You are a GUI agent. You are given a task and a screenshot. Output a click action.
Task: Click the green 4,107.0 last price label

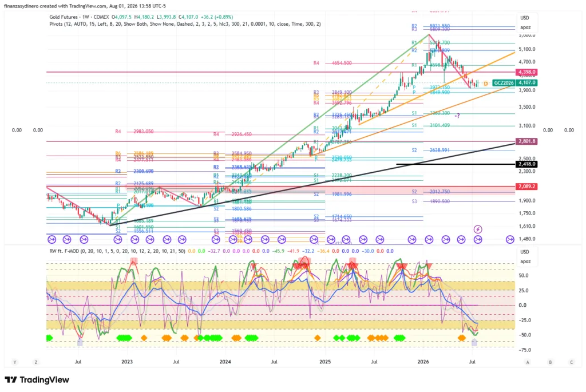[526, 83]
